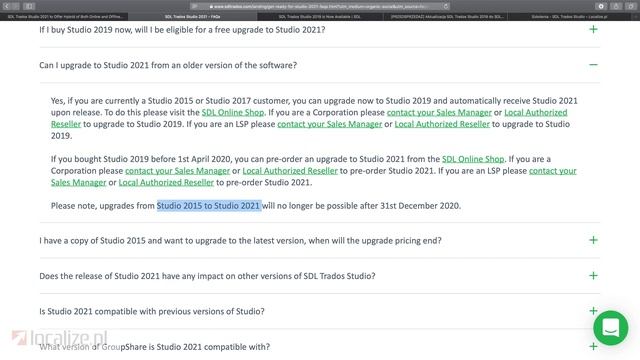Expand the impact on other versions question
This screenshot has height=360, width=640.
tap(593, 276)
